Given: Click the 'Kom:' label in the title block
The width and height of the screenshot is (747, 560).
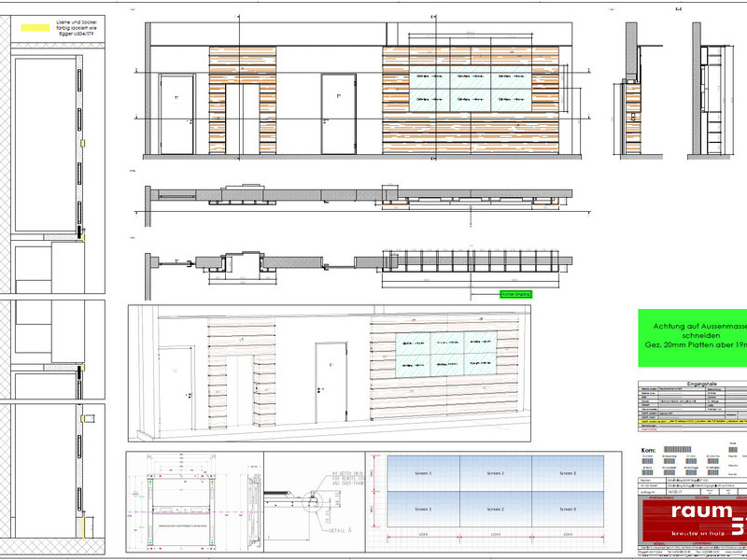Looking at the screenshot, I should pos(648,450).
